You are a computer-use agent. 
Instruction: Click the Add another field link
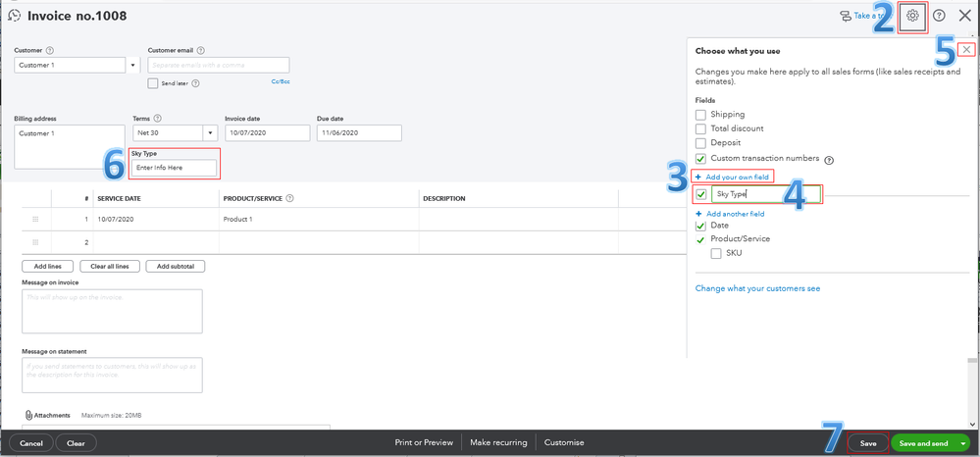(x=730, y=214)
